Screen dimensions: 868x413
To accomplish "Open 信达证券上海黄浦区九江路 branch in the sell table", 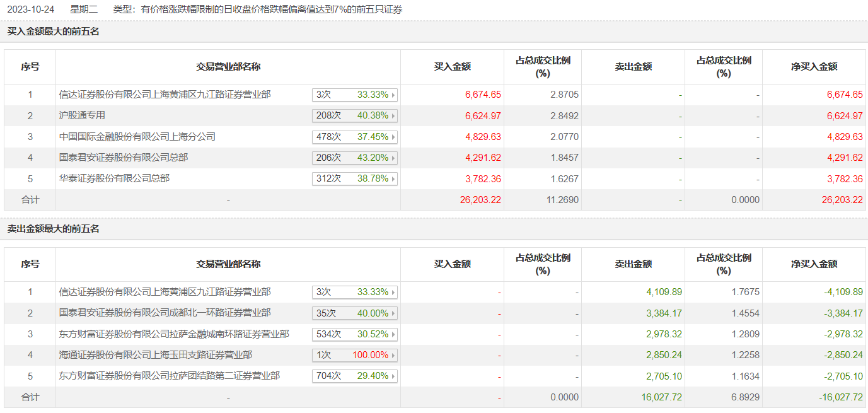I will (165, 292).
